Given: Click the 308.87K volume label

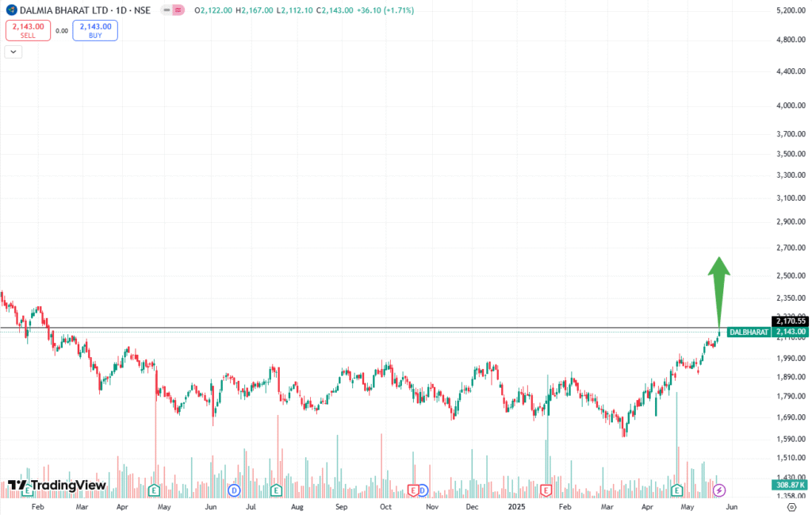Looking at the screenshot, I should click(790, 486).
